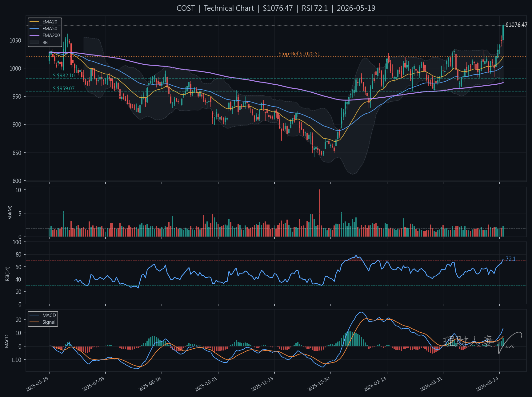Click the grey BB band swatch in legend
Viewport: 532px width, 397px height.
[x=34, y=42]
